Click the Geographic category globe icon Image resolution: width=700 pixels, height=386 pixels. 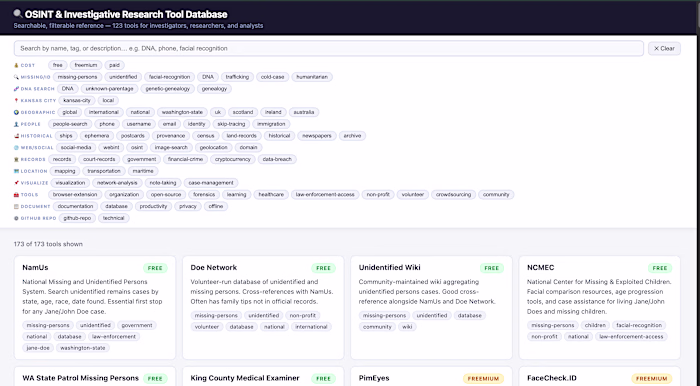click(x=16, y=112)
